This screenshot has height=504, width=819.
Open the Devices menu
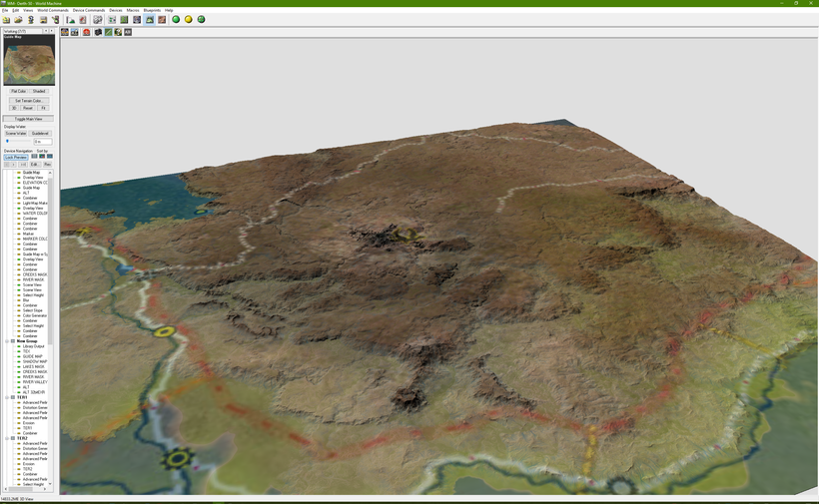click(116, 10)
